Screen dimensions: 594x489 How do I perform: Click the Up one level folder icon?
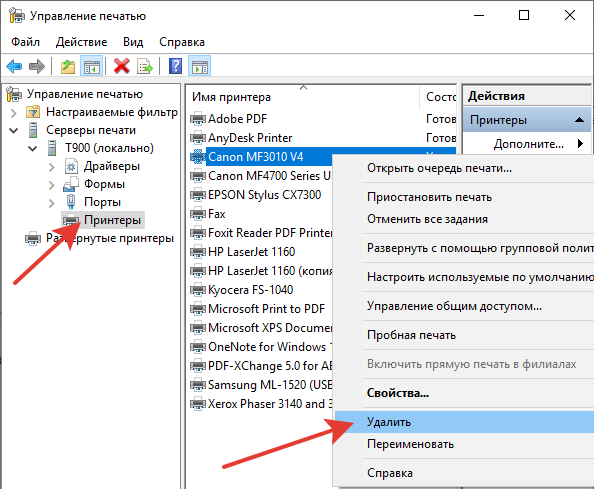68,67
